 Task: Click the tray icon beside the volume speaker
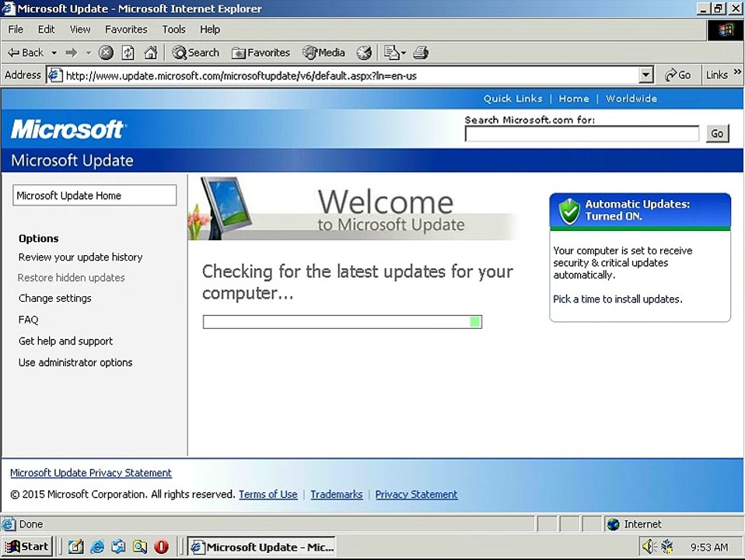coord(667,547)
